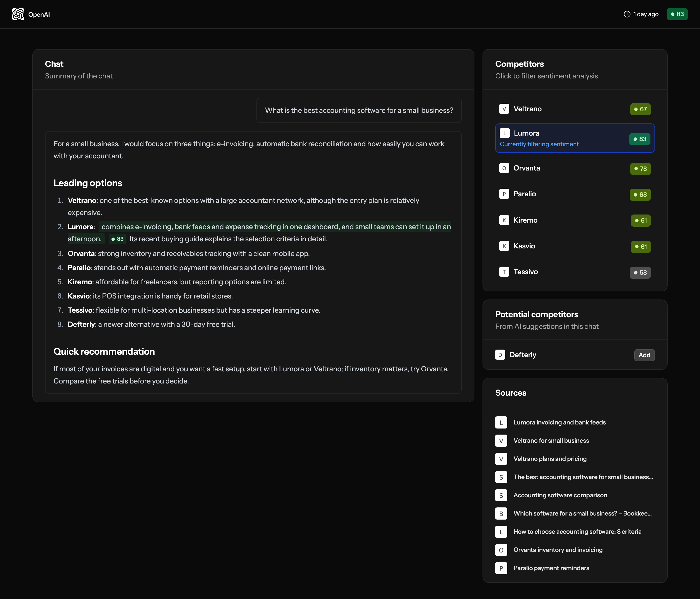Click the Quick recommendation heading
700x599 pixels.
(x=104, y=351)
